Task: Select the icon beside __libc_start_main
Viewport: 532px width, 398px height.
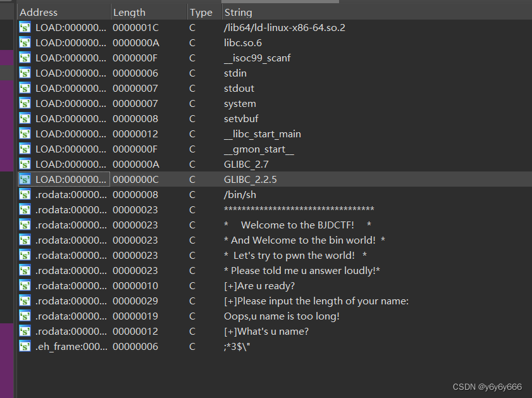Action: (x=24, y=134)
